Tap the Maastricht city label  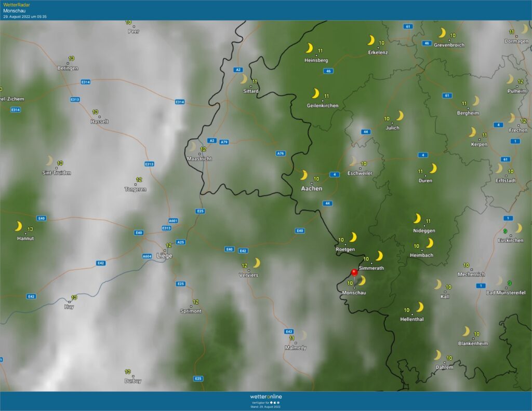(199, 159)
